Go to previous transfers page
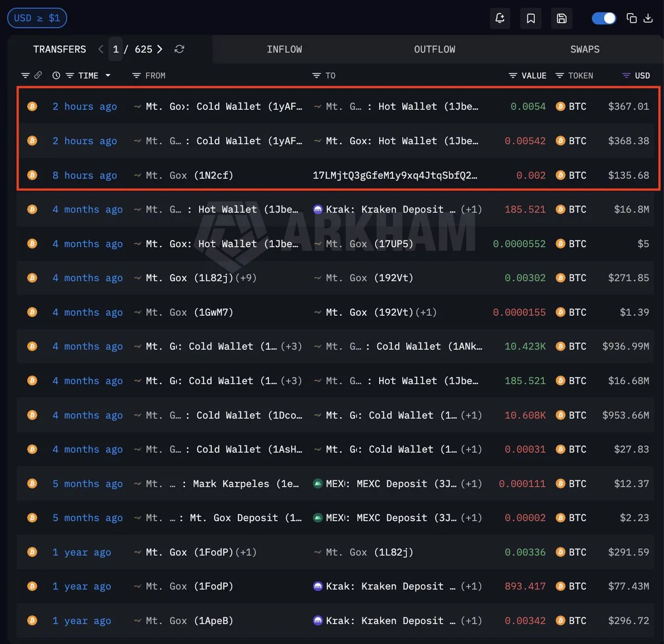 101,49
